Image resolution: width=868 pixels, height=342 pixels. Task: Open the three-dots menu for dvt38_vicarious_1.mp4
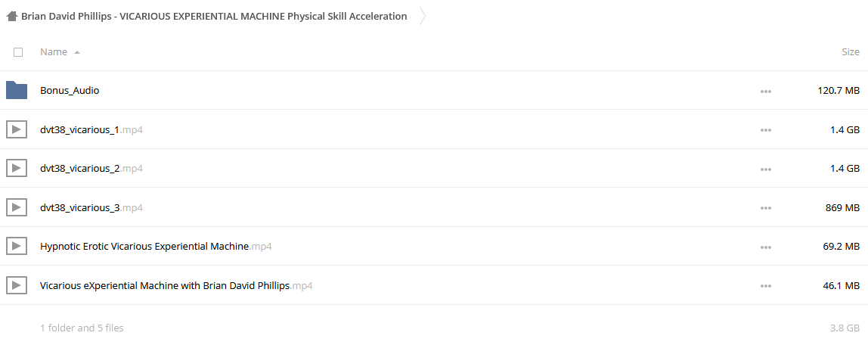[x=766, y=130]
